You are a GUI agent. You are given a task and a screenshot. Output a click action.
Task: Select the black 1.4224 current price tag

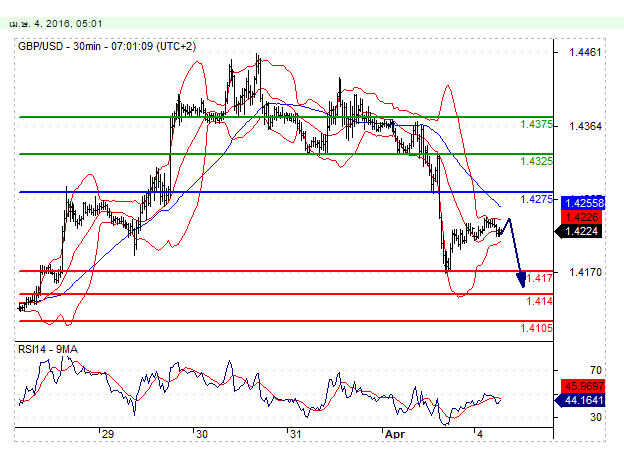point(582,230)
